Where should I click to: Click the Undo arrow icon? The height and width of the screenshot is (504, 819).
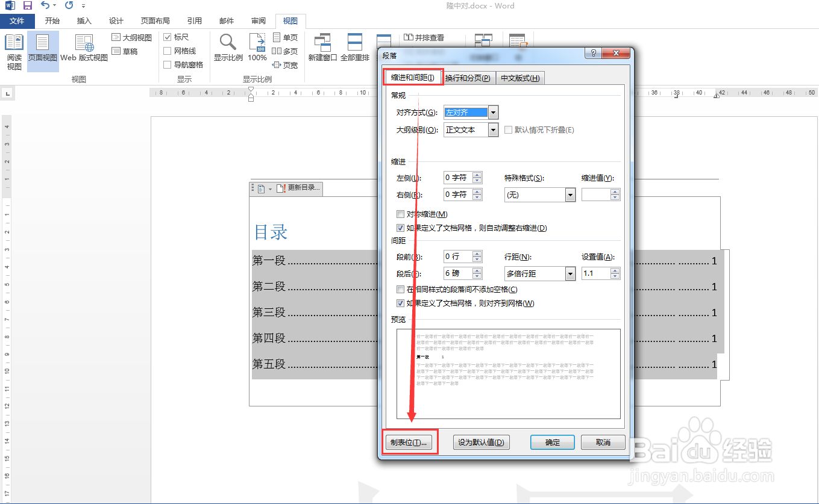pyautogui.click(x=45, y=5)
